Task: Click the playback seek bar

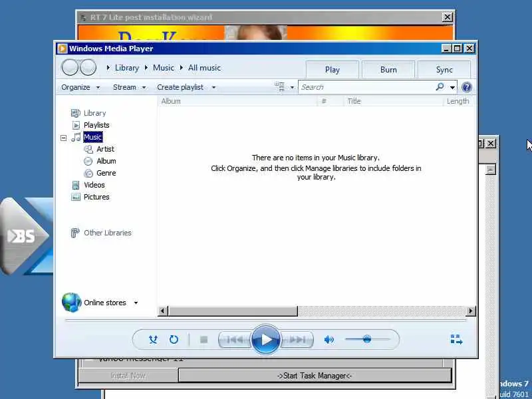Action: (265, 320)
